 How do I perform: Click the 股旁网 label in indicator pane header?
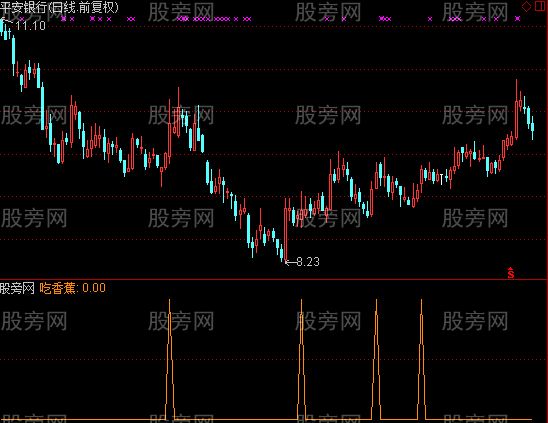point(17,288)
